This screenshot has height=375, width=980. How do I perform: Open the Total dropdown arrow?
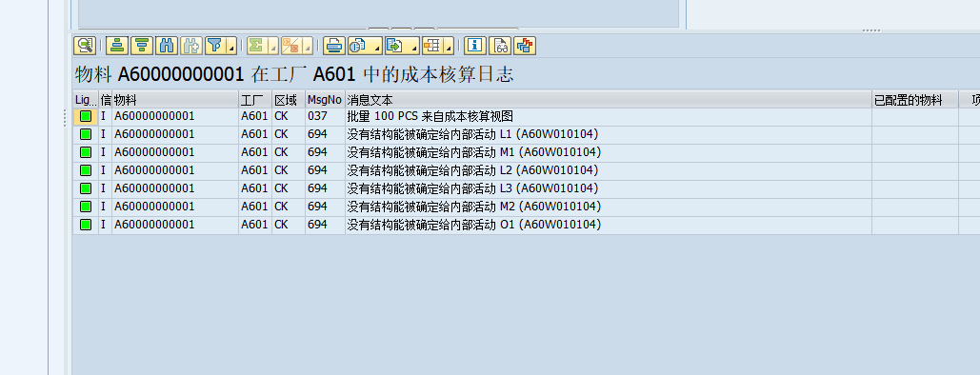click(x=273, y=47)
